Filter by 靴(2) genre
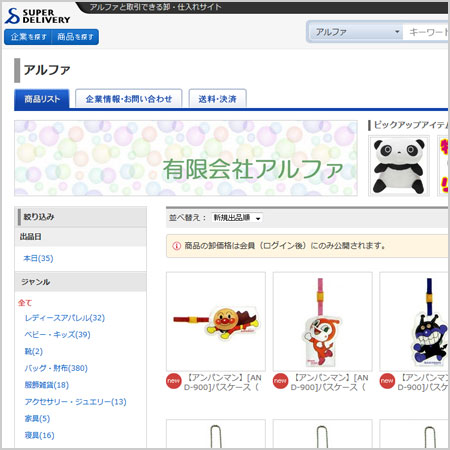450x450 pixels. pyautogui.click(x=34, y=351)
